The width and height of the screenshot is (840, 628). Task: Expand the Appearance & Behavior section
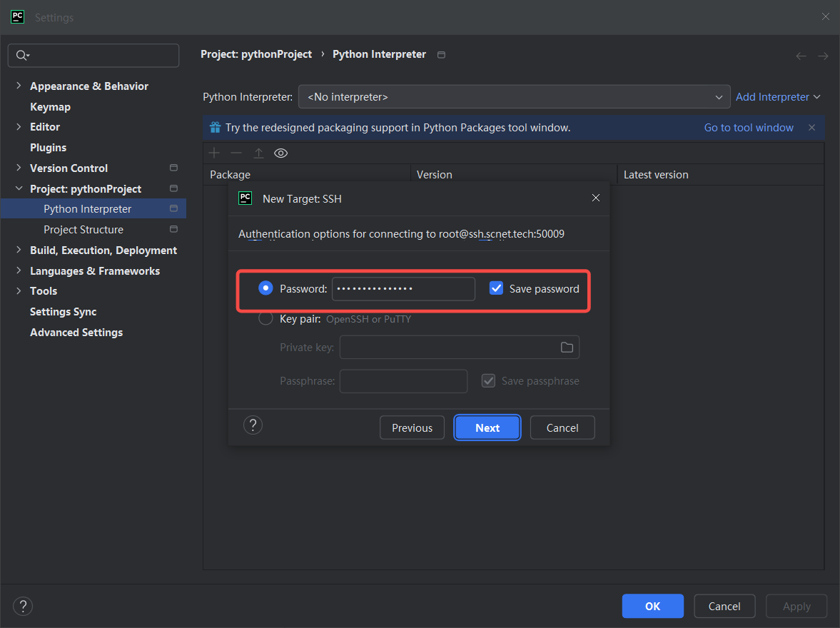click(x=19, y=86)
